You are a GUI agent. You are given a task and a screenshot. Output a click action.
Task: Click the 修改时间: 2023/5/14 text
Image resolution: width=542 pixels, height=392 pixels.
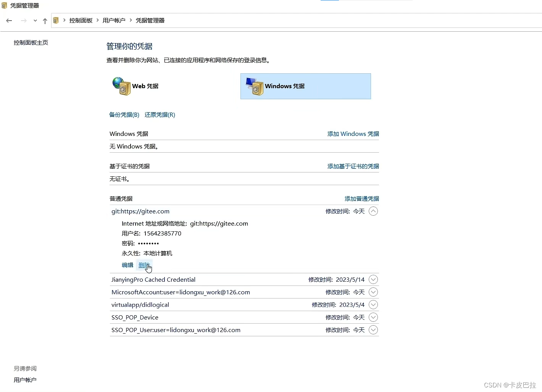tap(337, 280)
